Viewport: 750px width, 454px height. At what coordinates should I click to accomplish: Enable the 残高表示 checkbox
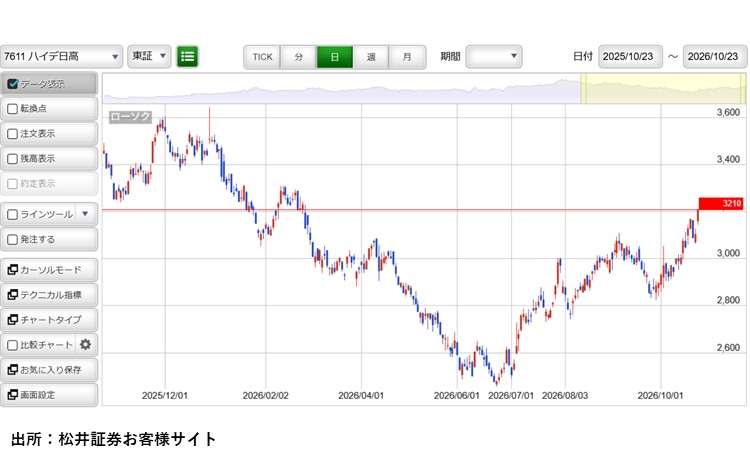pos(13,159)
